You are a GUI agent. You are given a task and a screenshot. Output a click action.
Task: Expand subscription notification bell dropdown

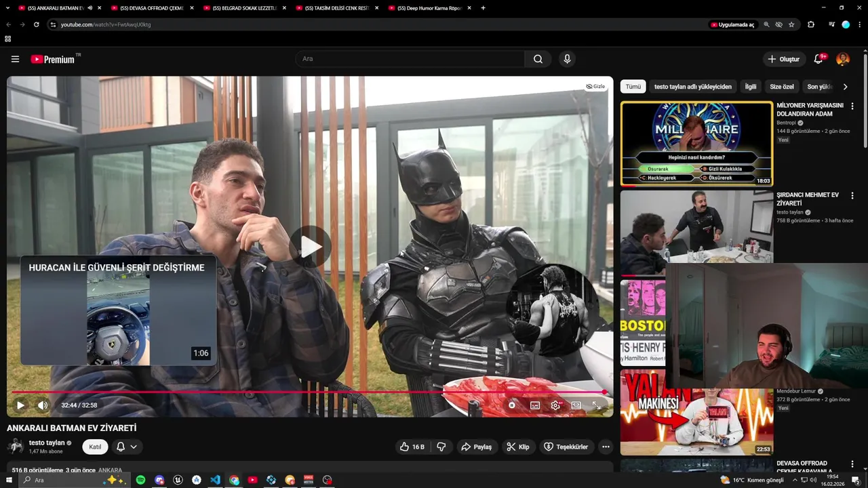[127, 447]
